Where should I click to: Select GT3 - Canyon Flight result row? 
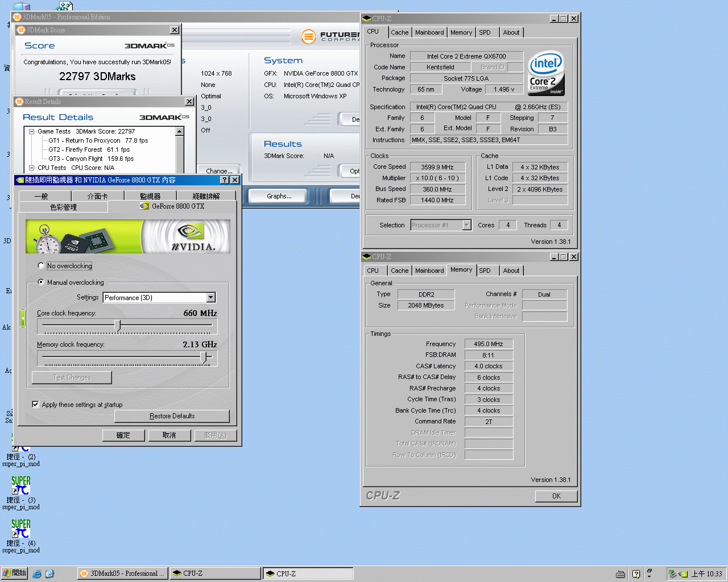pyautogui.click(x=91, y=159)
